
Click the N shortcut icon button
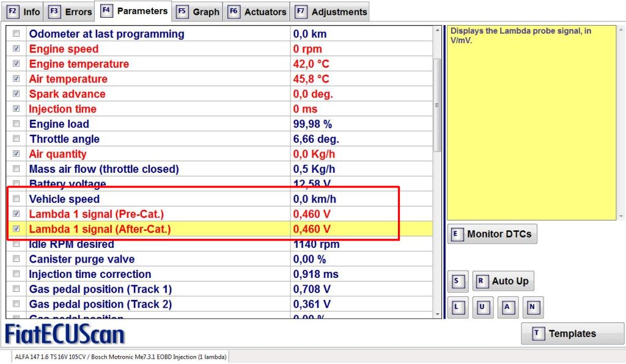point(532,307)
